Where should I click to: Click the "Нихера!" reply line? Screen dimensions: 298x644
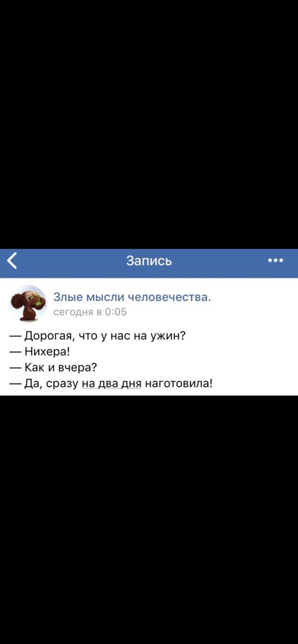click(x=40, y=352)
